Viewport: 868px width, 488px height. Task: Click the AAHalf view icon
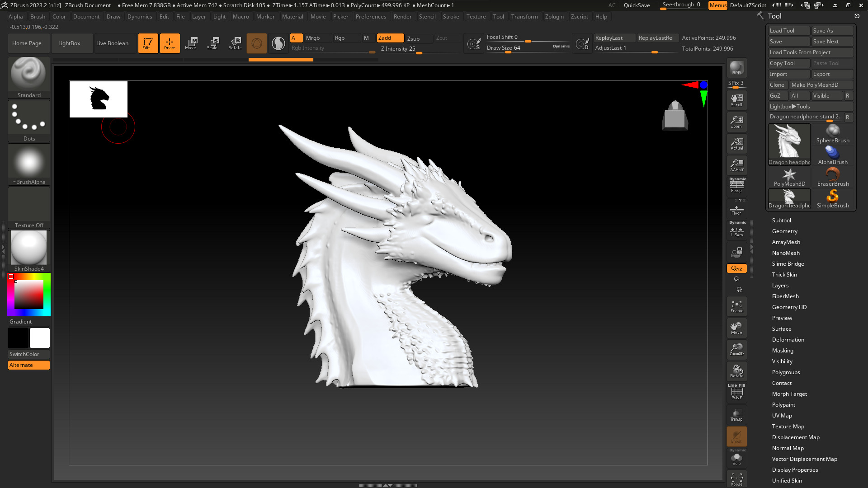coord(736,165)
